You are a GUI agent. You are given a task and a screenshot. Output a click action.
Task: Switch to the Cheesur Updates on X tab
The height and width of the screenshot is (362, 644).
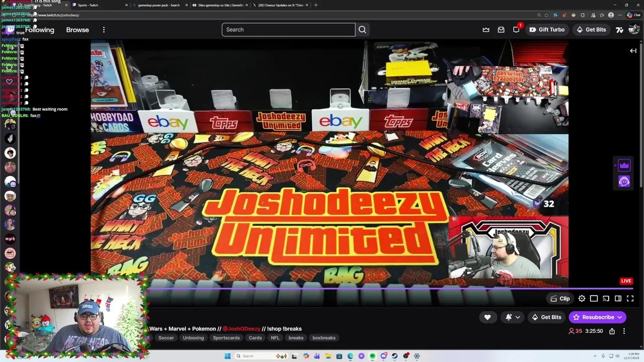pyautogui.click(x=281, y=5)
